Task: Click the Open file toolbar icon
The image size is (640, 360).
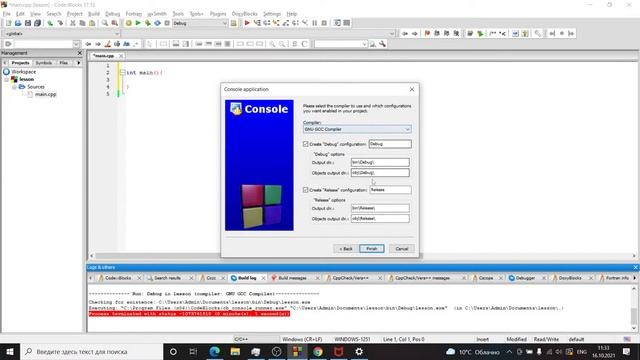Action: point(18,23)
